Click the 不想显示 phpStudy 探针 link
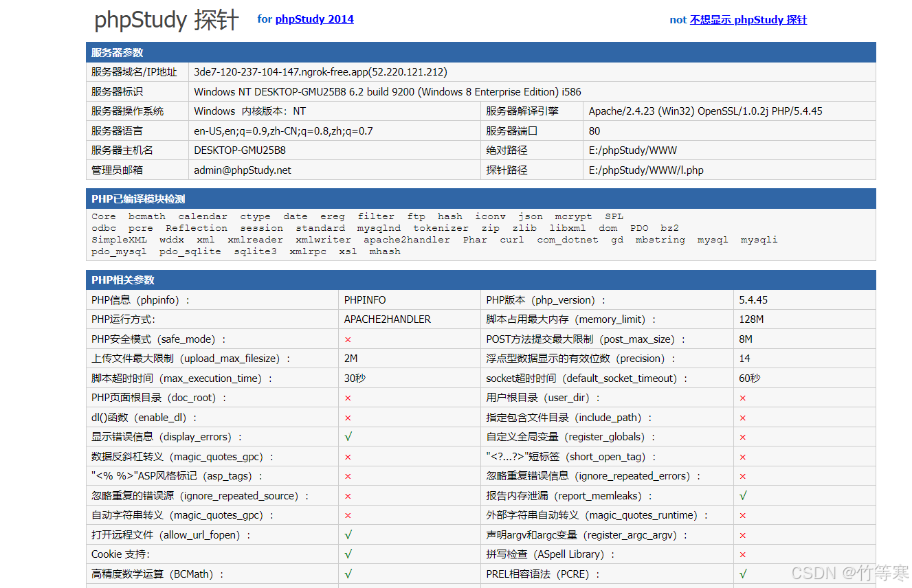The height and width of the screenshot is (588, 912). tap(748, 20)
